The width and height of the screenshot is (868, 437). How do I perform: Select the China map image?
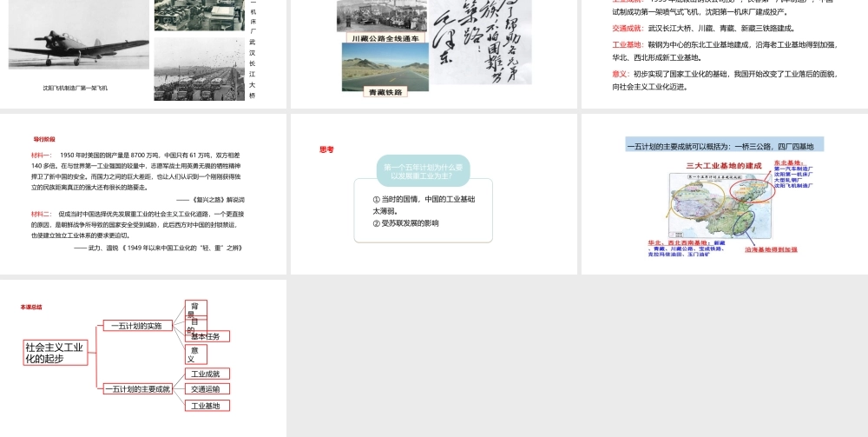(720, 206)
